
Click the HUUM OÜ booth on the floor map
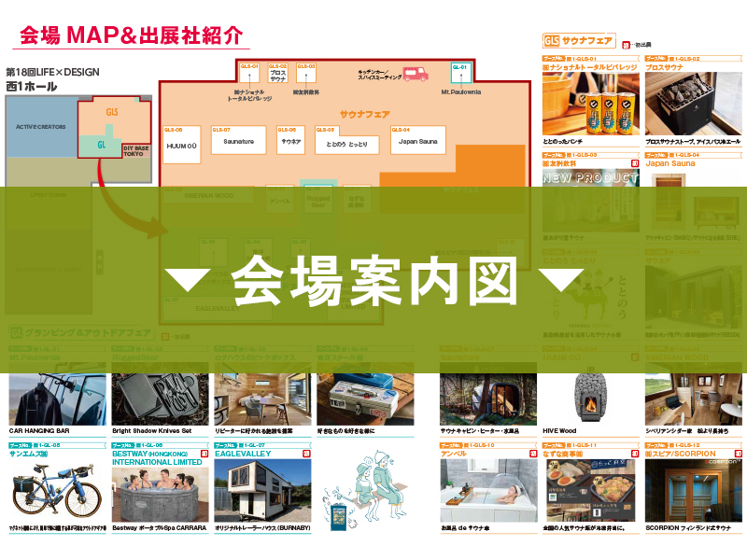pos(181,146)
